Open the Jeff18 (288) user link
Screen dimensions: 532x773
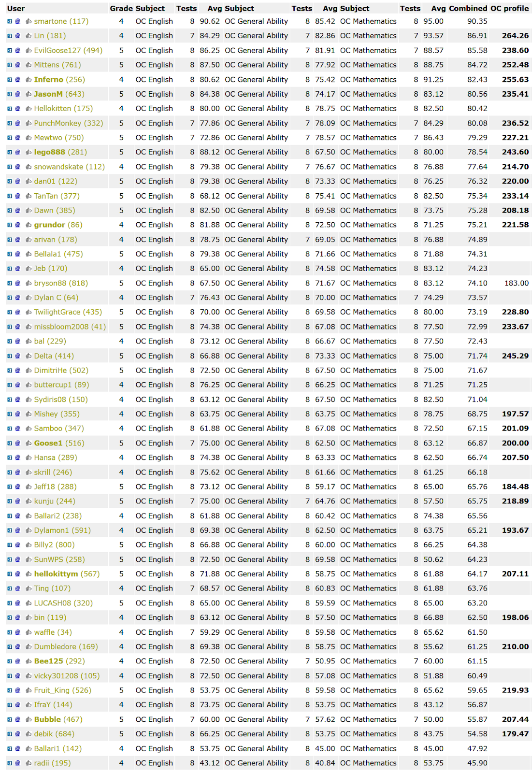[56, 487]
